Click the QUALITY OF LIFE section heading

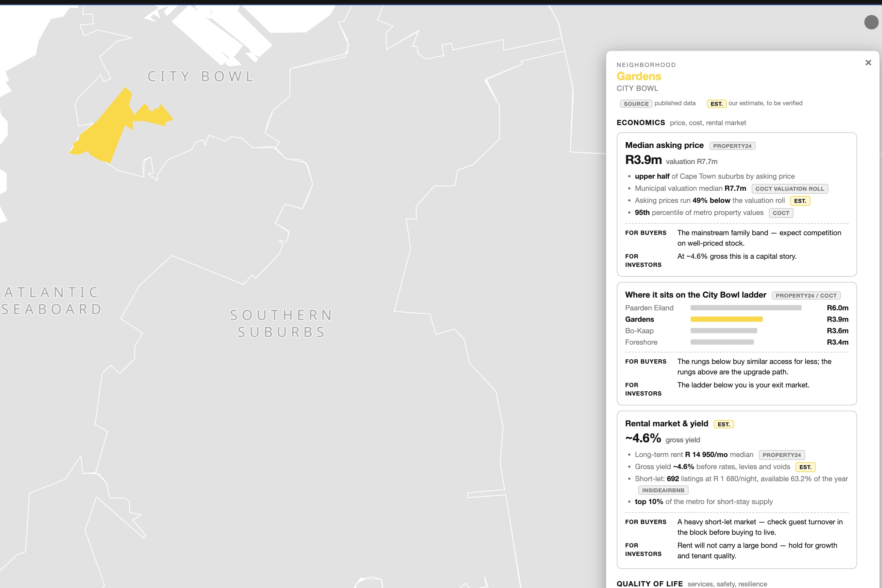click(x=649, y=583)
